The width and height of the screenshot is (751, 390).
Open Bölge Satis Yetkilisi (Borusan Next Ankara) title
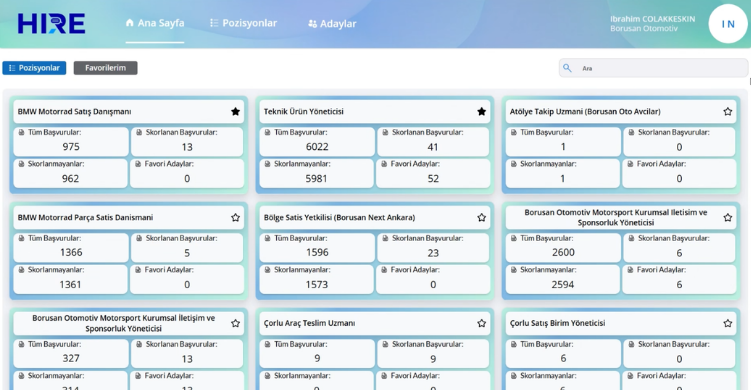click(x=339, y=218)
